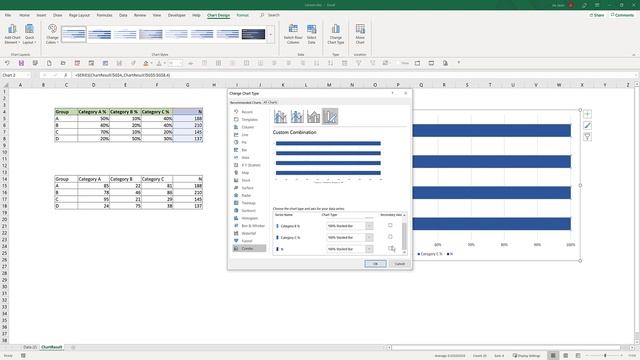Click the formula bar SERIES formula
640x360 pixels.
(x=122, y=75)
